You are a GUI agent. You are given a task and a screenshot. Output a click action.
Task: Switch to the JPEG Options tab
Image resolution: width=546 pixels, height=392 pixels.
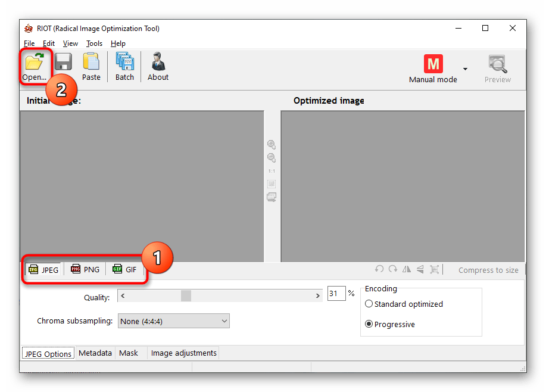(x=48, y=354)
